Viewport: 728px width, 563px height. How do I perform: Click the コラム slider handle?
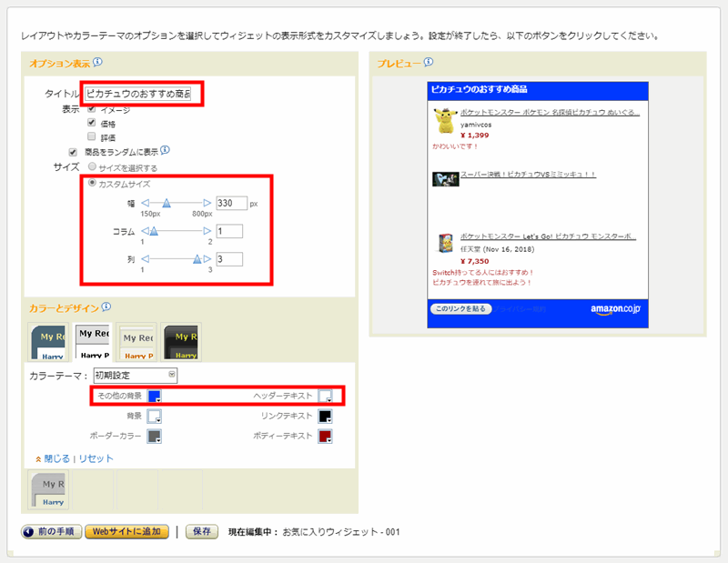click(x=154, y=231)
